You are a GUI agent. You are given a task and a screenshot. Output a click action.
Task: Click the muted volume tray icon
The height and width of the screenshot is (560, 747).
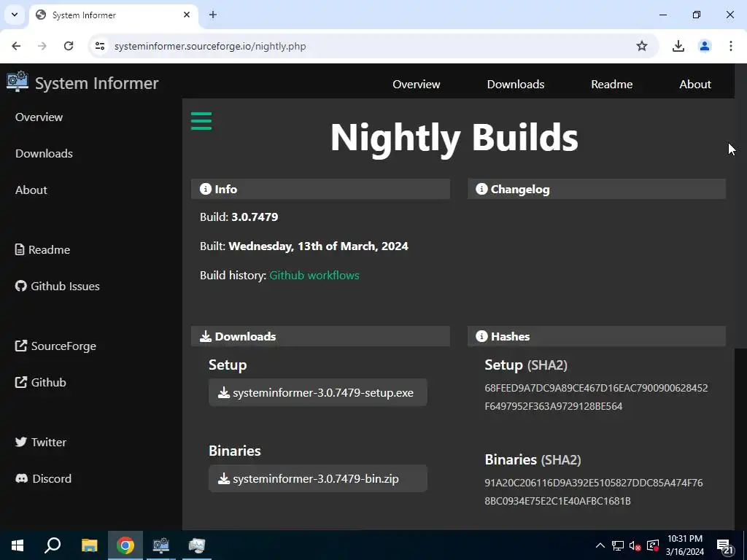[x=635, y=545]
